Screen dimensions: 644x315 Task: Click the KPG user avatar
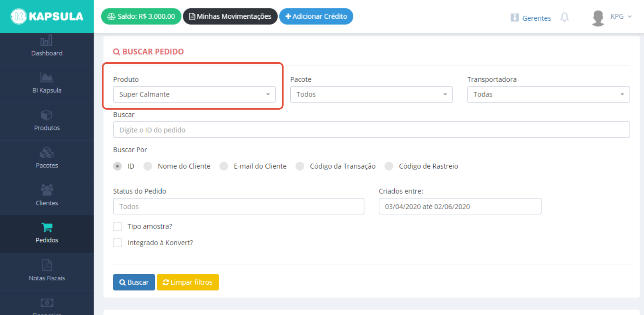tap(598, 18)
